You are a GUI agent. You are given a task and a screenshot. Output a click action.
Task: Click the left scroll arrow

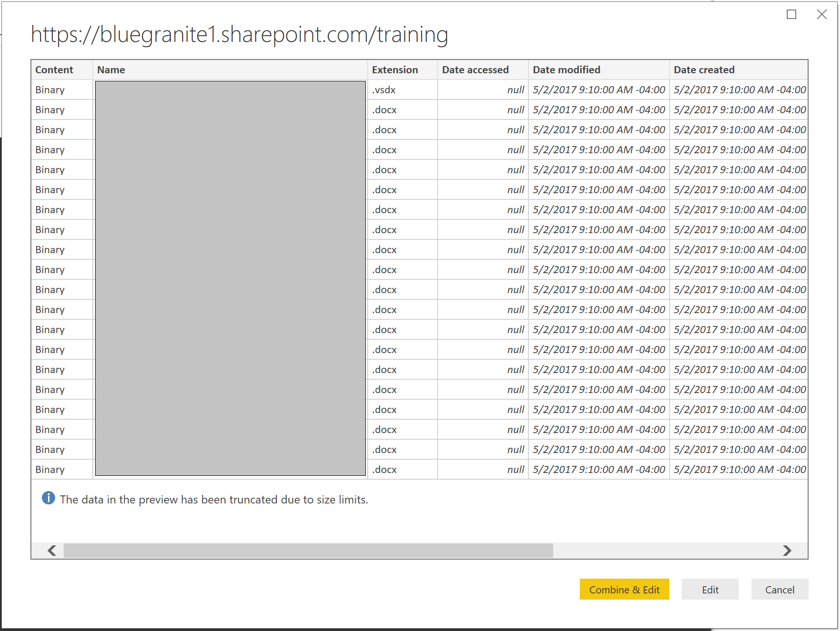pos(52,551)
